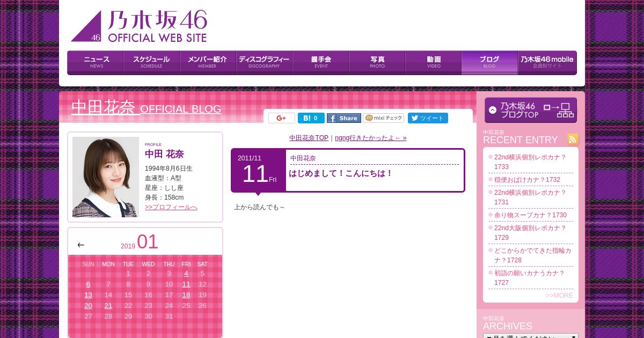Click the Nogizaka46 official site logo
The image size is (644, 338).
(x=139, y=26)
